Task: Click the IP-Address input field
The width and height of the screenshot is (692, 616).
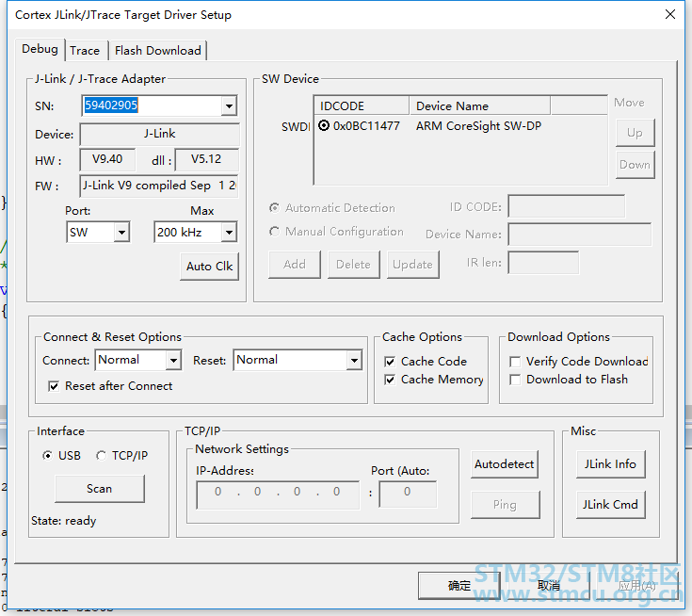Action: point(278,495)
